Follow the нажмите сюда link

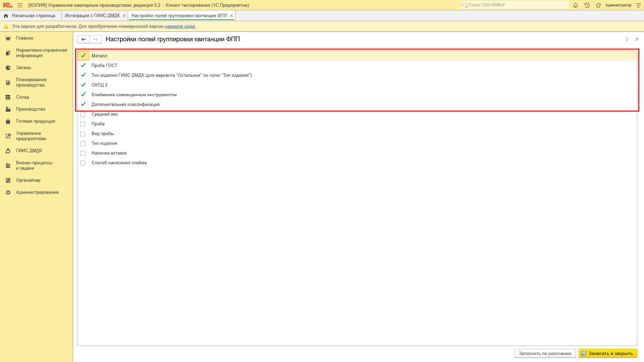tap(180, 26)
